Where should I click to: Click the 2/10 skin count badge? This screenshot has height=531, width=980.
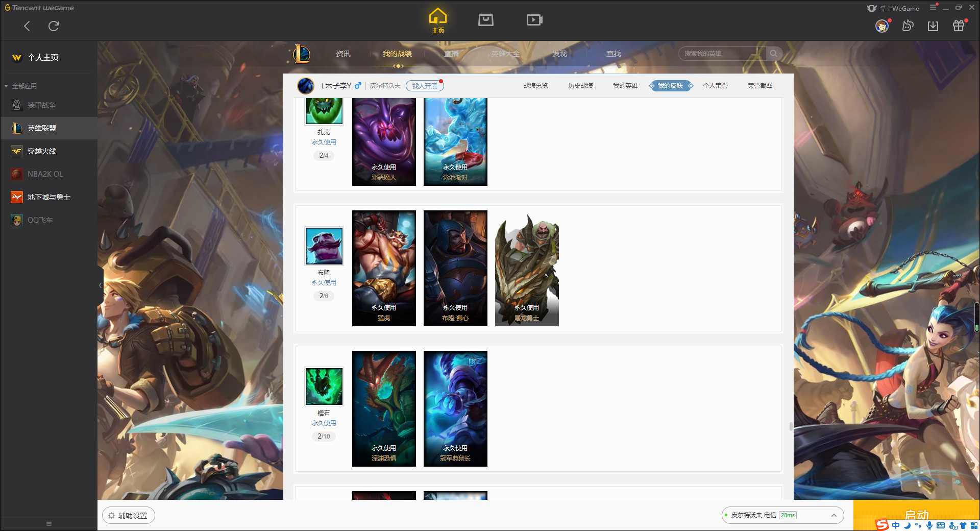(324, 436)
